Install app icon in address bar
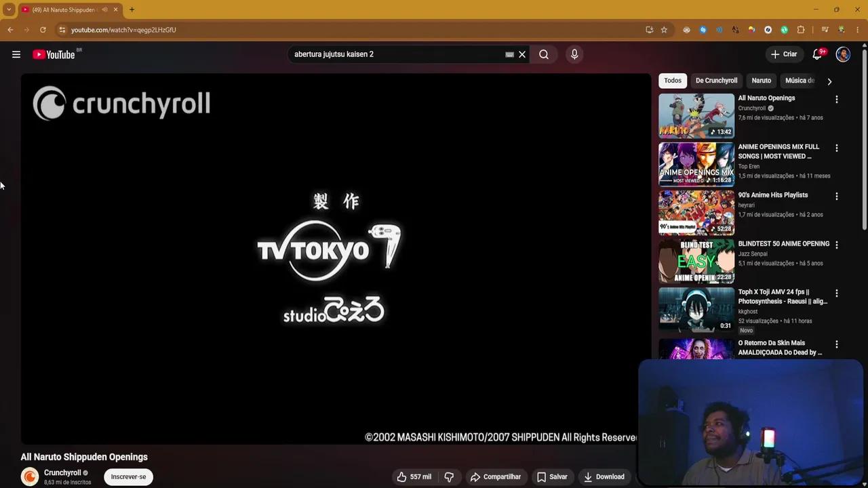The height and width of the screenshot is (488, 868). coord(650,30)
